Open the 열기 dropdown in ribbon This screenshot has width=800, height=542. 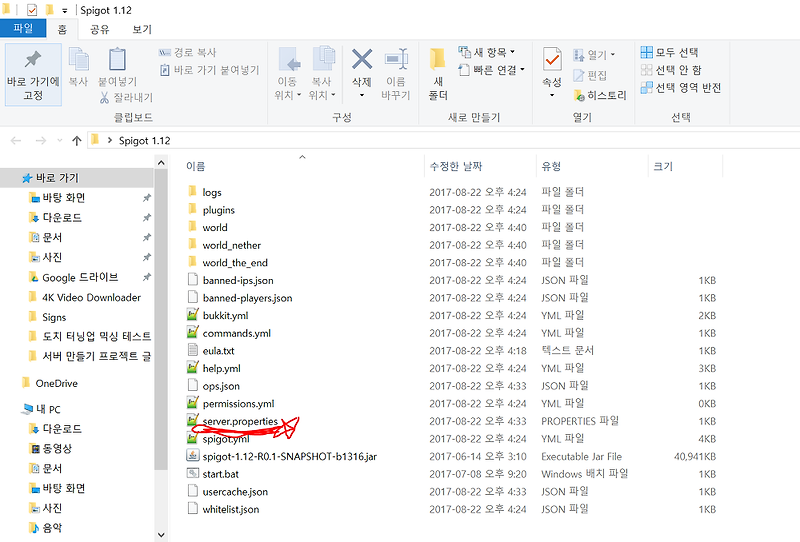click(594, 55)
